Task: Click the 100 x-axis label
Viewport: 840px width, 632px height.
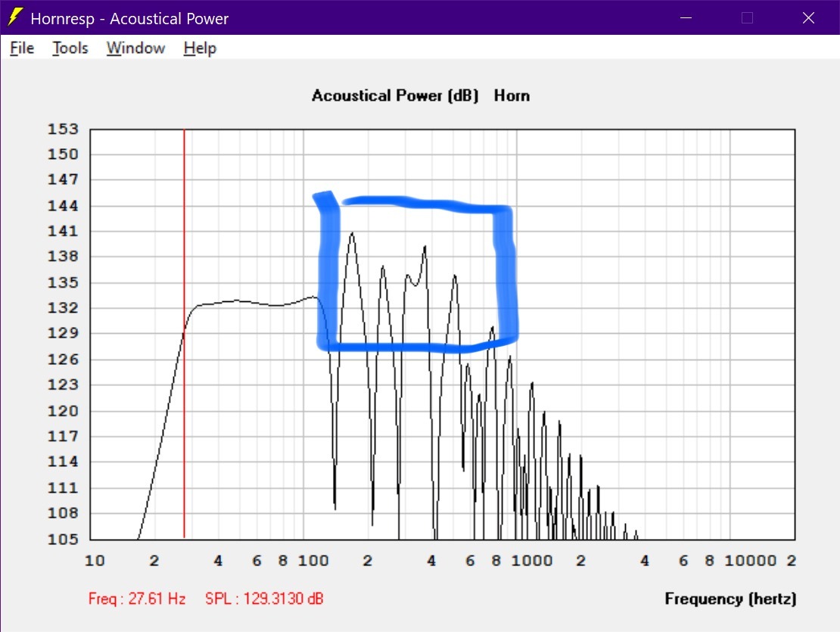Action: point(313,561)
